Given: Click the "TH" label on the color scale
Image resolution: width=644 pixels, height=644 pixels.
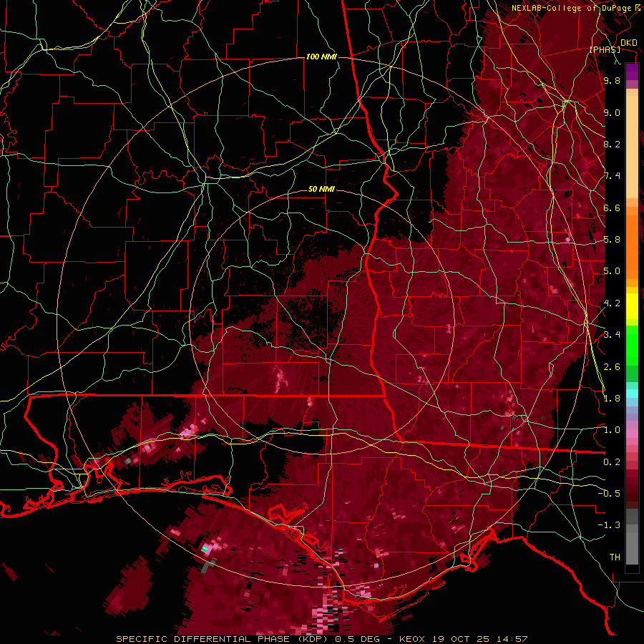Looking at the screenshot, I should (x=615, y=557).
